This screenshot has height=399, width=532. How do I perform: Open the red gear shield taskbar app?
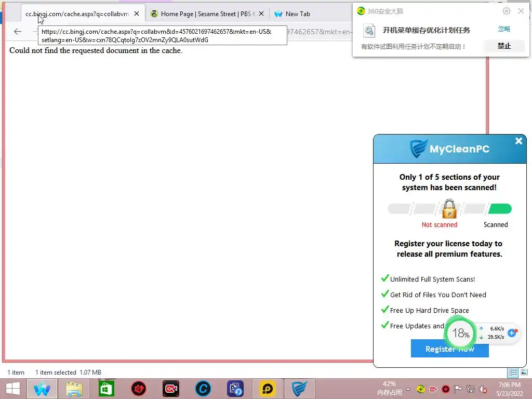point(139,389)
